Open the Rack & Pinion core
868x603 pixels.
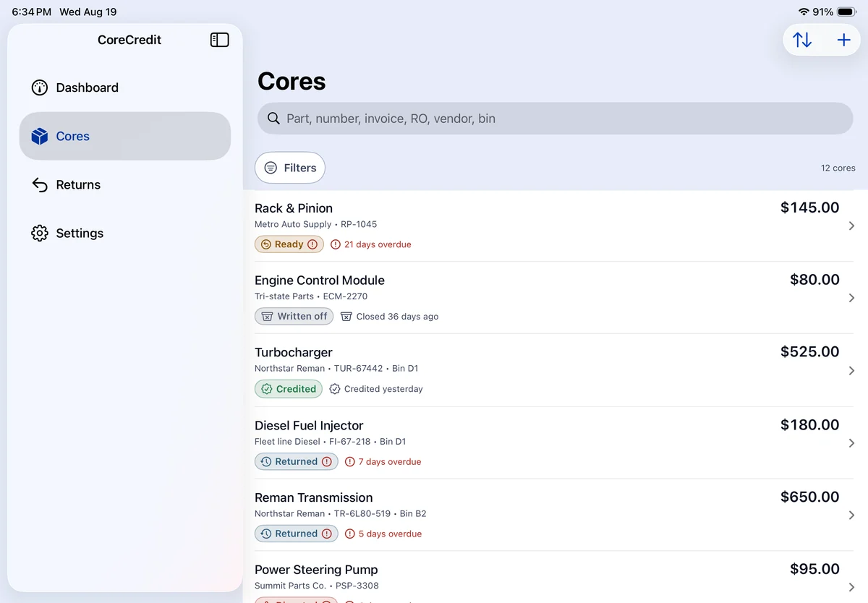pyautogui.click(x=556, y=226)
